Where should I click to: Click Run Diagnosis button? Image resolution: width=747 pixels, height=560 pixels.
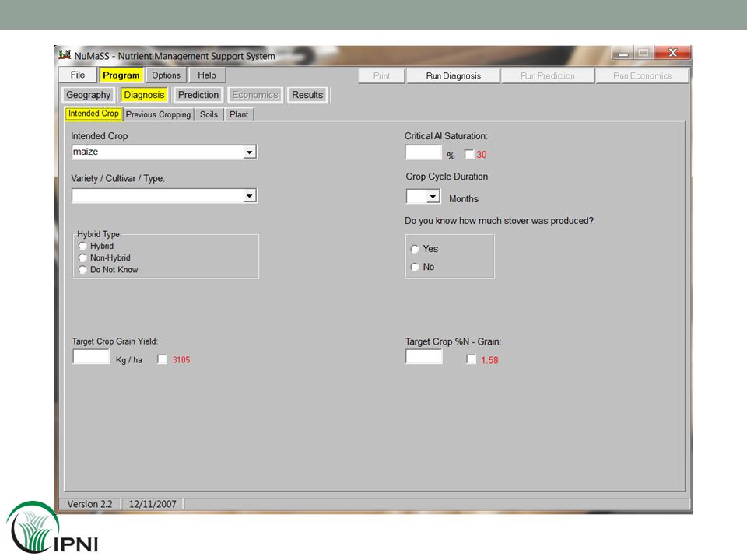(453, 75)
